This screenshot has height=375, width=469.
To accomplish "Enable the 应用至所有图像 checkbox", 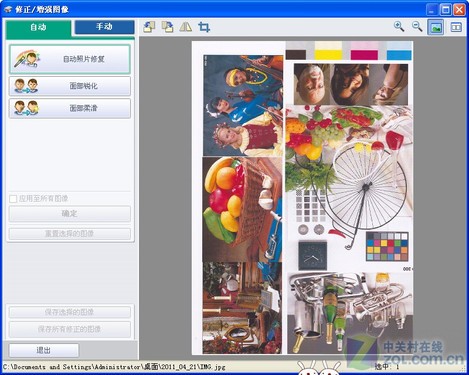I will [x=13, y=199].
